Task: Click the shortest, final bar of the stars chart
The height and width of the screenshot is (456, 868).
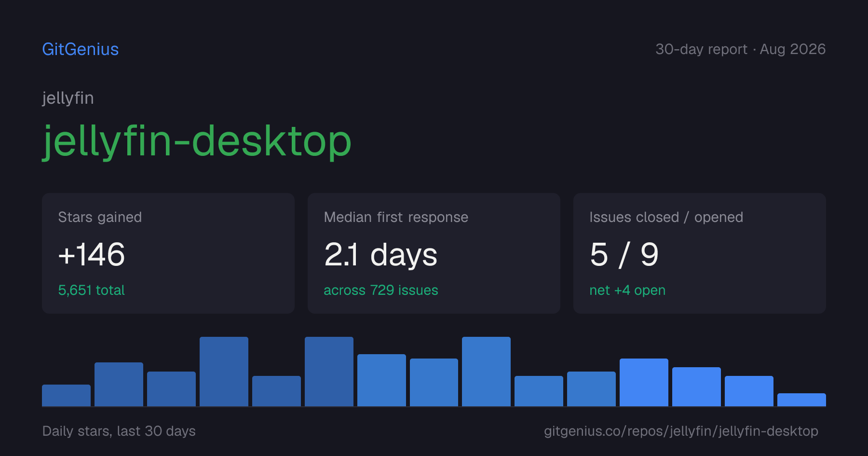Action: [x=801, y=400]
